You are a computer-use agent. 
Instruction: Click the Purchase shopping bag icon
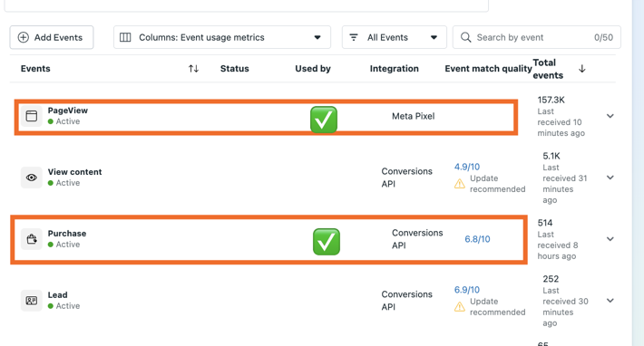coord(32,239)
